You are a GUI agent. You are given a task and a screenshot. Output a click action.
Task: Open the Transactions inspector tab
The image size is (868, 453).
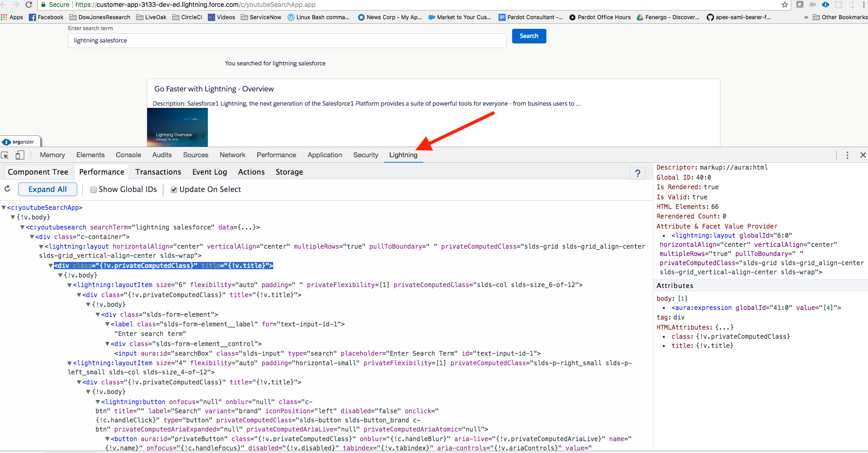pos(158,172)
